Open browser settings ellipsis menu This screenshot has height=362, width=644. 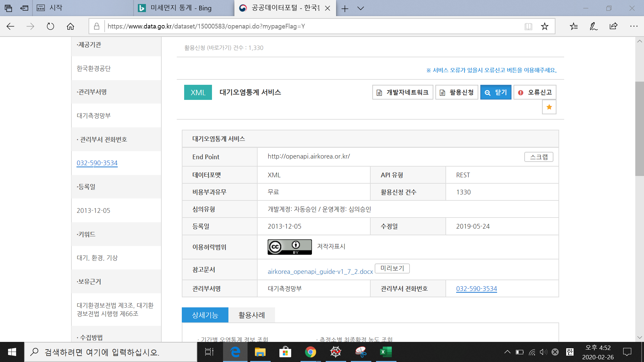coord(634,26)
